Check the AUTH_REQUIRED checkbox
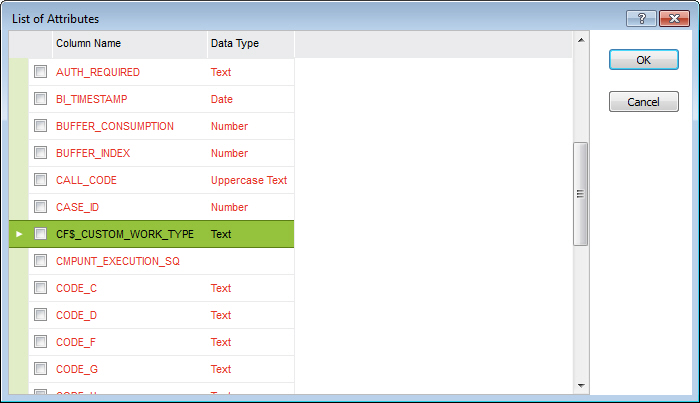 point(40,72)
